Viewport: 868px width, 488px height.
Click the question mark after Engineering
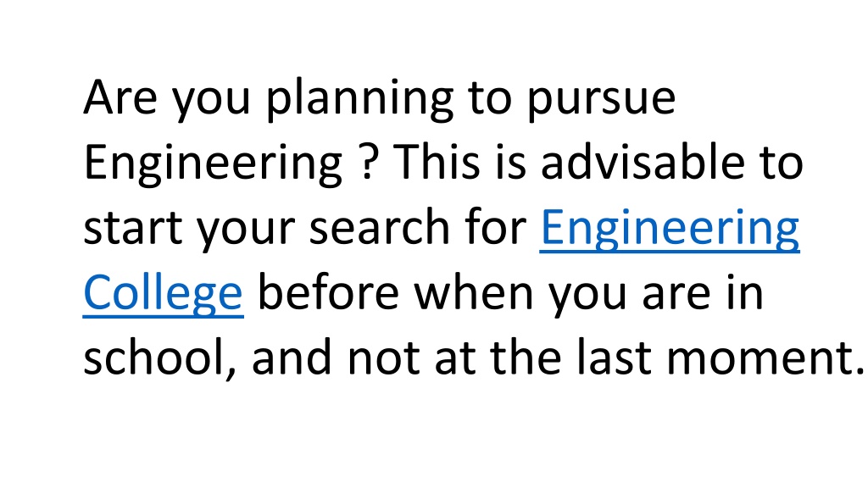(x=369, y=161)
